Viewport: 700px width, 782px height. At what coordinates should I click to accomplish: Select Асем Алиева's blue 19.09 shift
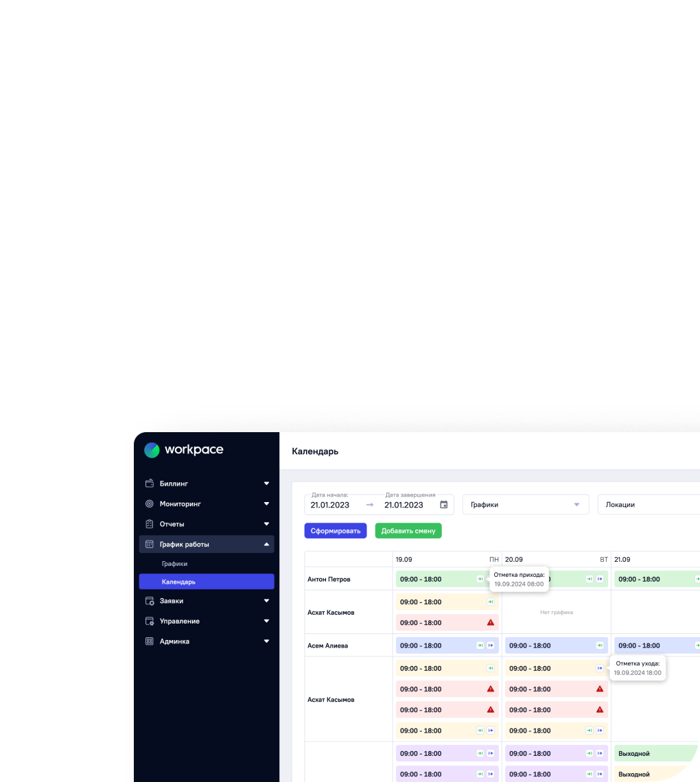[x=432, y=645]
